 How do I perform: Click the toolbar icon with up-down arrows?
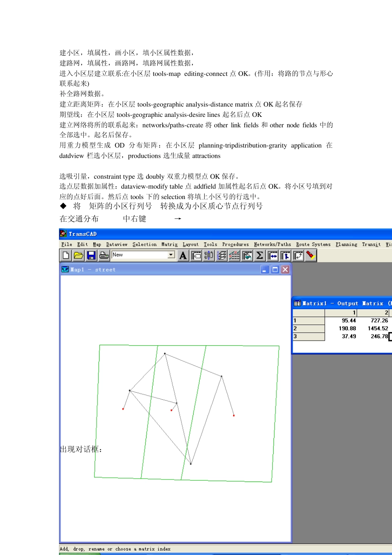click(x=209, y=256)
